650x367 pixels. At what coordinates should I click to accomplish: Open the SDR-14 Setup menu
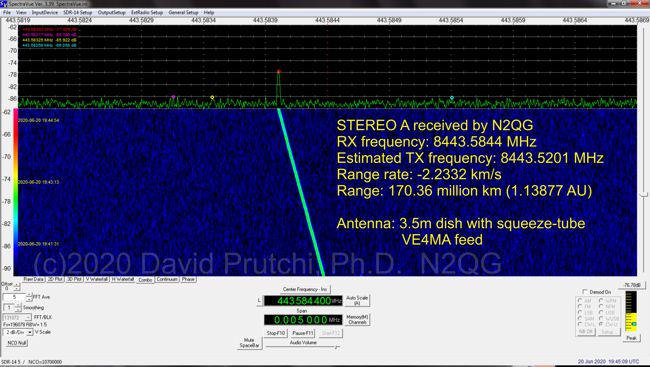(78, 12)
